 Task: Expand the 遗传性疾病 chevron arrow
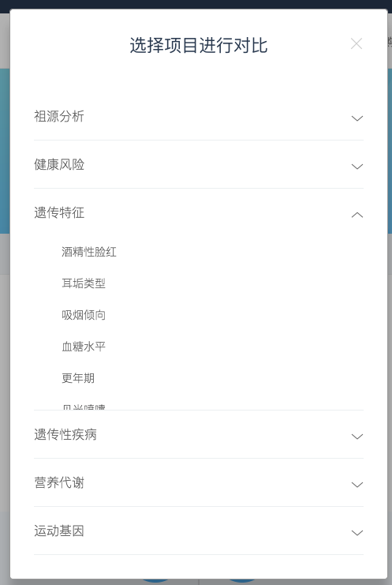click(x=357, y=436)
